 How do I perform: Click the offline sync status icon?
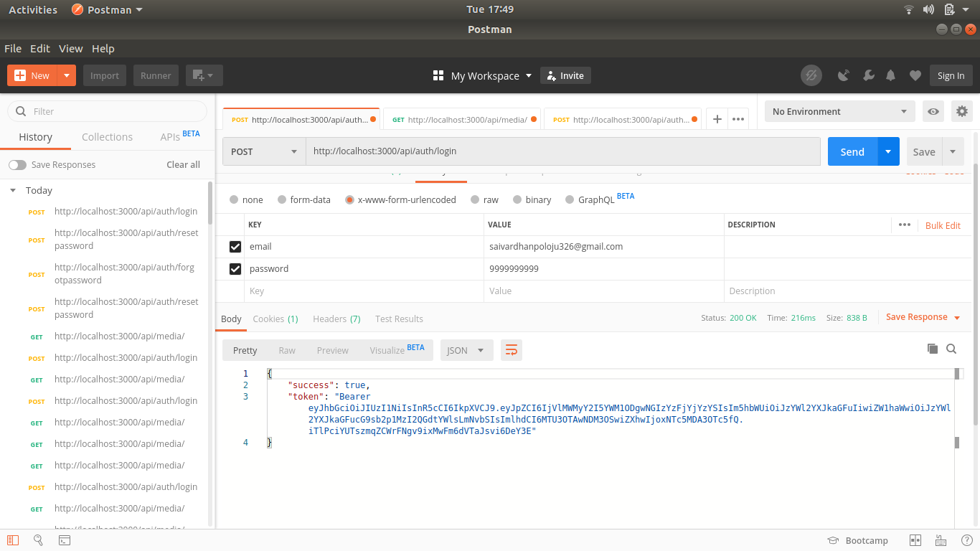(x=811, y=75)
